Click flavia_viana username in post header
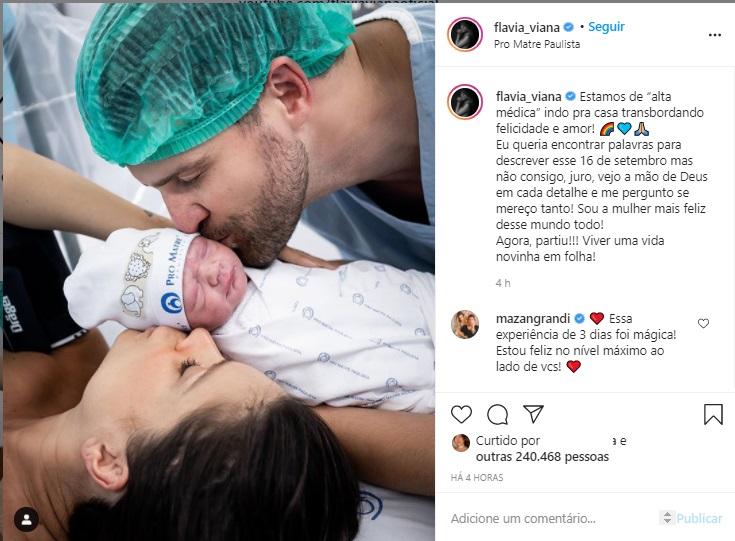This screenshot has height=541, width=735. pyautogui.click(x=527, y=28)
